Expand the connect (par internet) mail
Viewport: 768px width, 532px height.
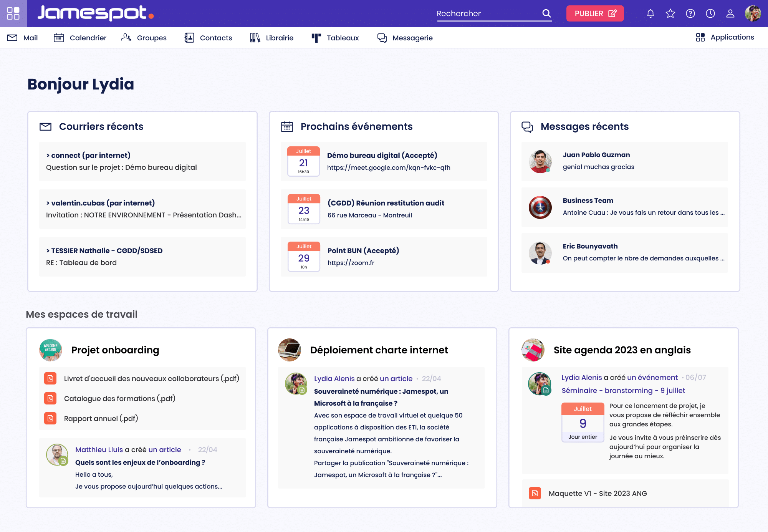pyautogui.click(x=142, y=161)
